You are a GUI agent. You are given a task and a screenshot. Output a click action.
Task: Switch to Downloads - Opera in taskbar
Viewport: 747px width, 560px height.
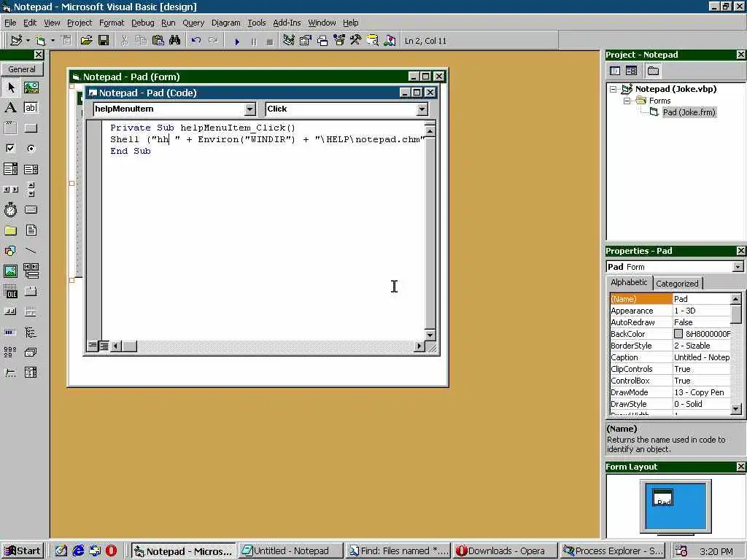pos(505,551)
